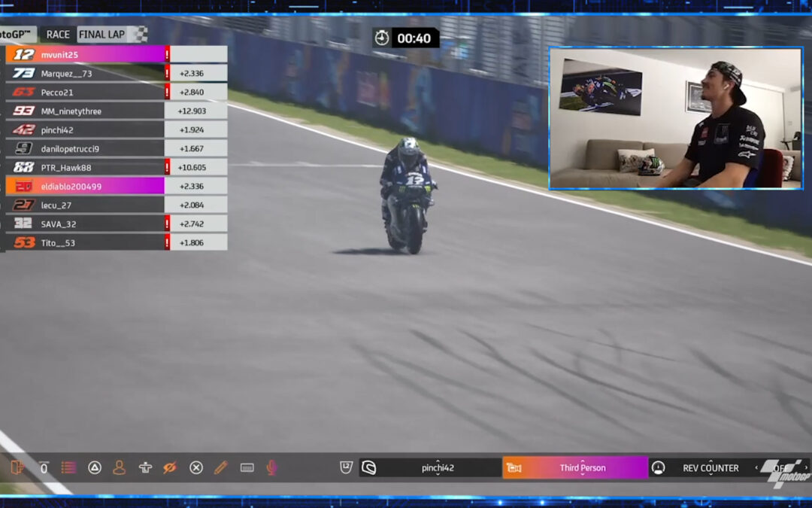Click the +10.605 gap value
This screenshot has height=508, width=812.
(192, 167)
